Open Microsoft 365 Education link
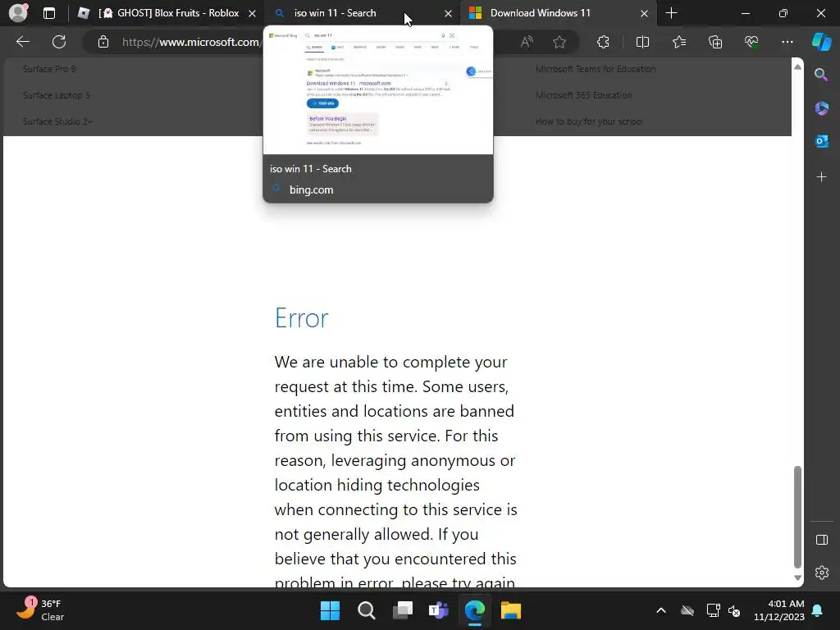Viewport: 840px width, 630px height. click(583, 95)
